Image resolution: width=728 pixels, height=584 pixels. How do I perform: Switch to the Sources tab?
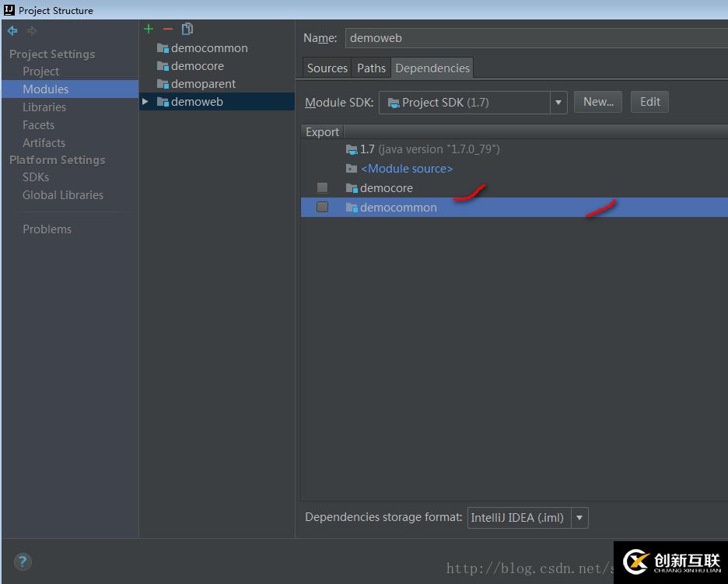pyautogui.click(x=327, y=68)
